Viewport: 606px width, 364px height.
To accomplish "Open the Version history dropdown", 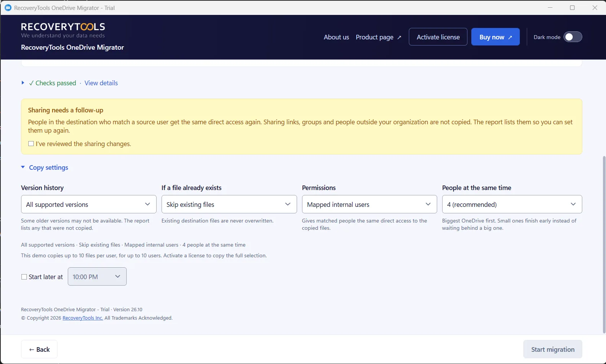I will click(x=88, y=204).
